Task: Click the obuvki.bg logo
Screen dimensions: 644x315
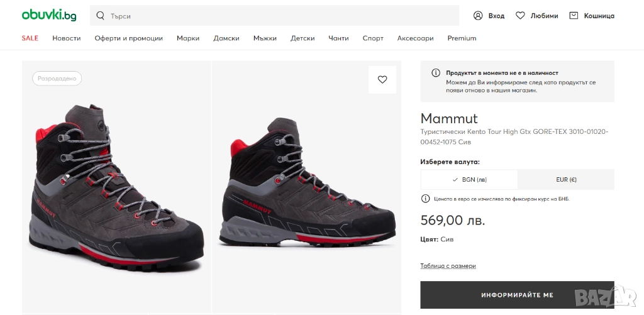Action: 49,15
